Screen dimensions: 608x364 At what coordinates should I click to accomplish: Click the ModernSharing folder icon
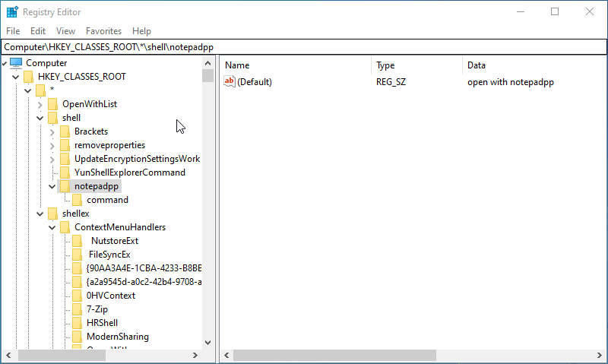pos(78,337)
